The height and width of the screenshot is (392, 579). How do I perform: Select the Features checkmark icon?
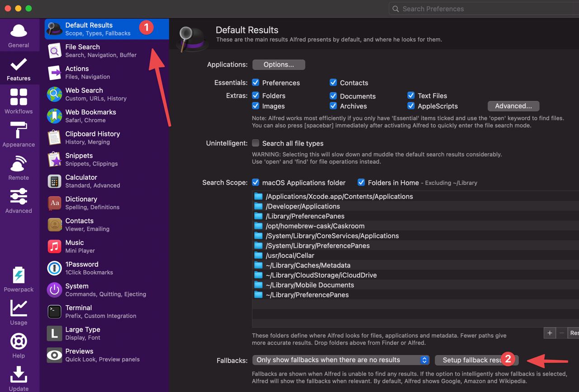19,65
